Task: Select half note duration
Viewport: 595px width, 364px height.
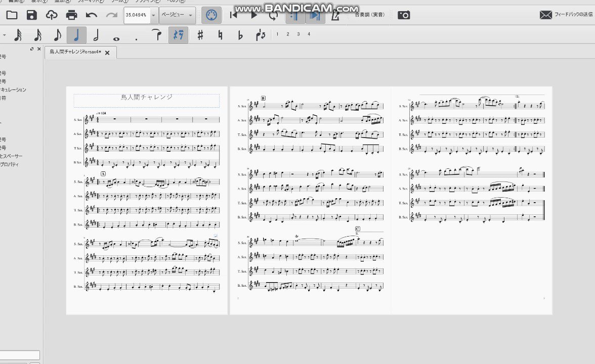Action: click(x=96, y=35)
